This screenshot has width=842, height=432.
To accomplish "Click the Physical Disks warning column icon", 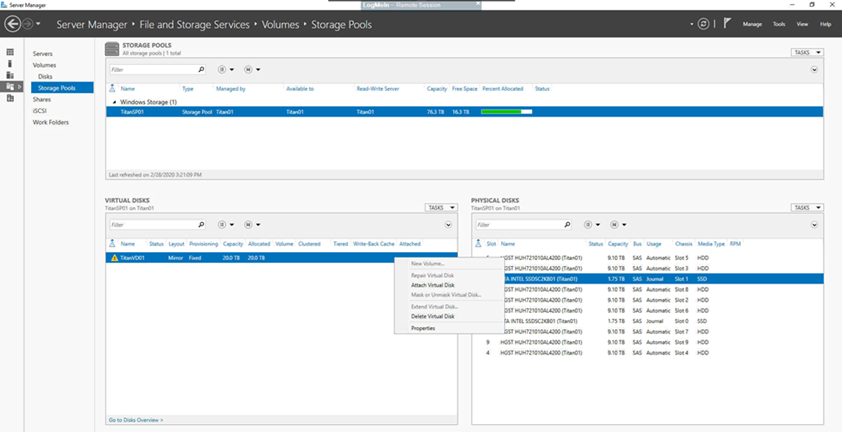I will 478,243.
